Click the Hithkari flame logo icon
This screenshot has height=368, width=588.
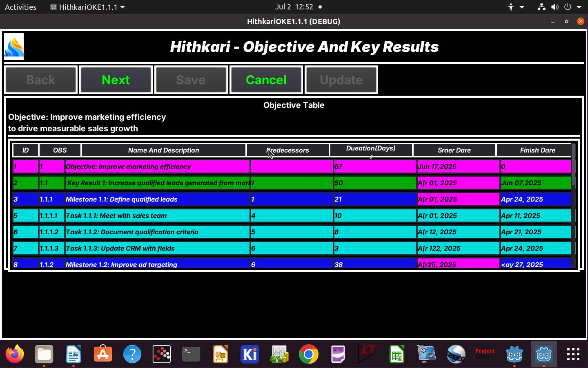tap(14, 47)
